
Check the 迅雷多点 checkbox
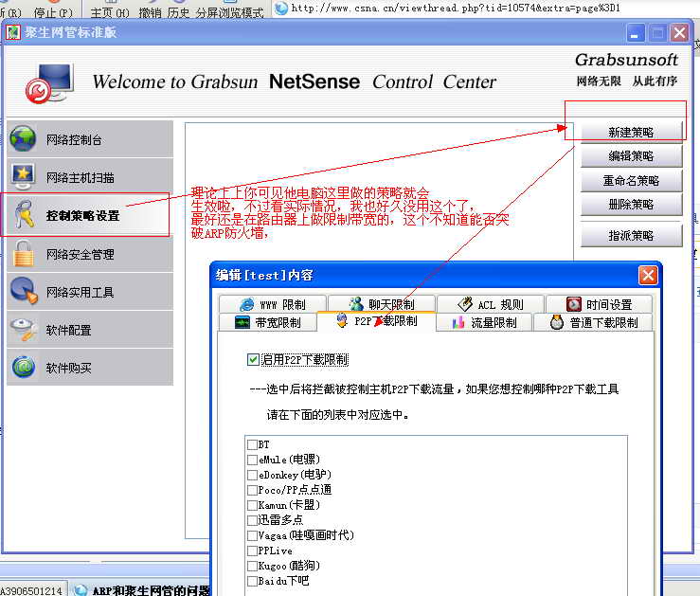(x=252, y=520)
